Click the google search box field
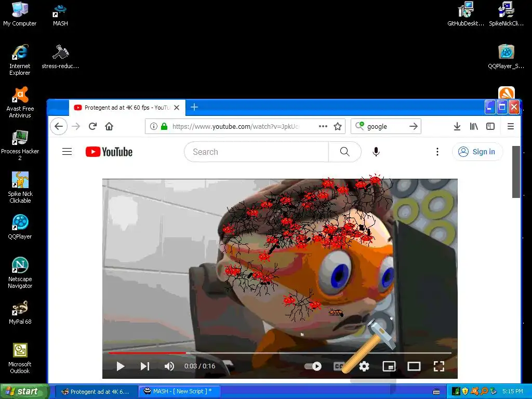 click(x=386, y=127)
